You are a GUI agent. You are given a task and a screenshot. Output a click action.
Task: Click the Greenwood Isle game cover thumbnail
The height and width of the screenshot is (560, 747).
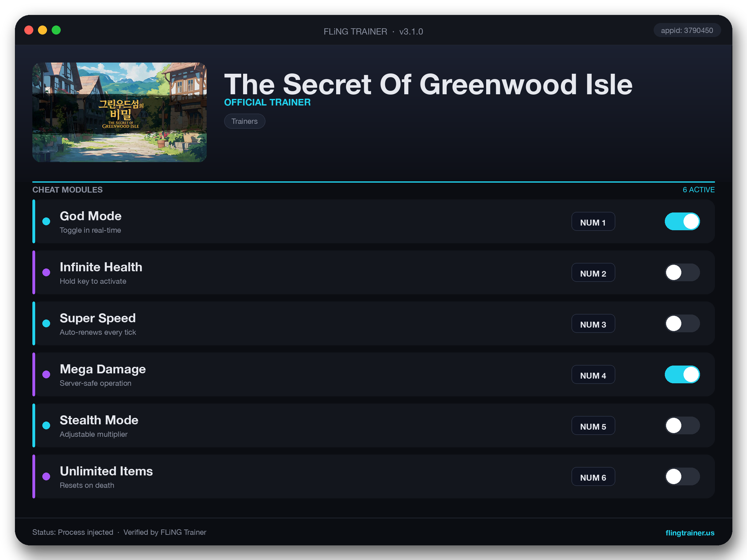click(119, 112)
